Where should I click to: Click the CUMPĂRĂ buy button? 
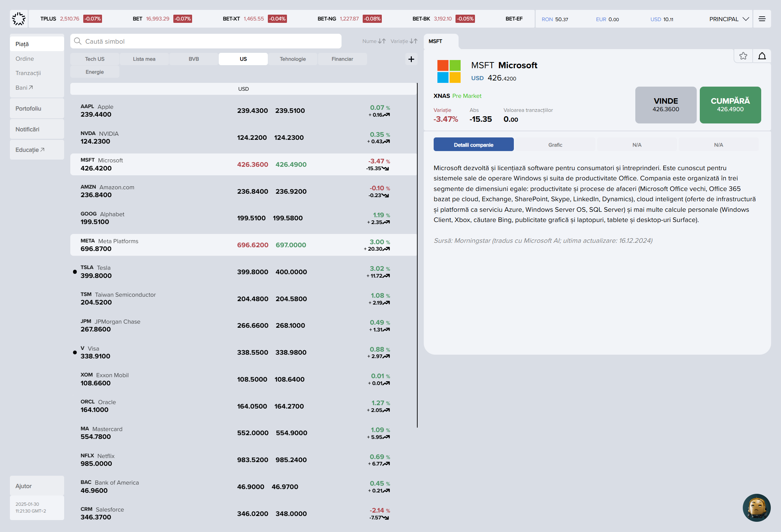pos(730,105)
